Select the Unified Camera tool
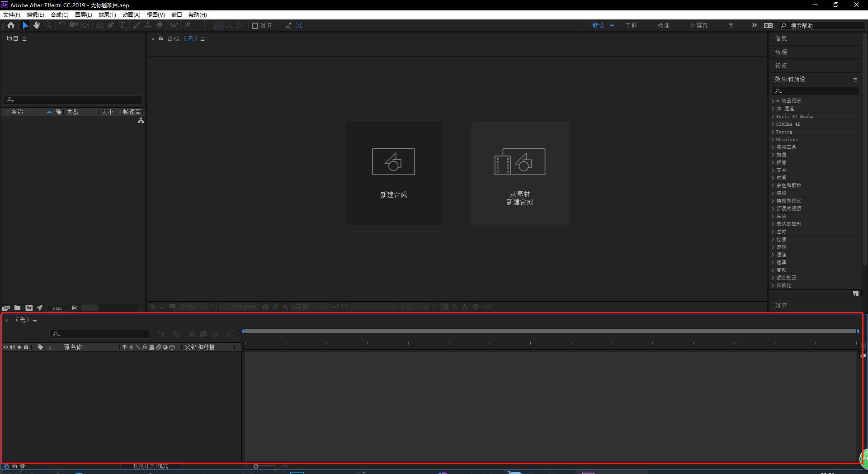 click(73, 25)
